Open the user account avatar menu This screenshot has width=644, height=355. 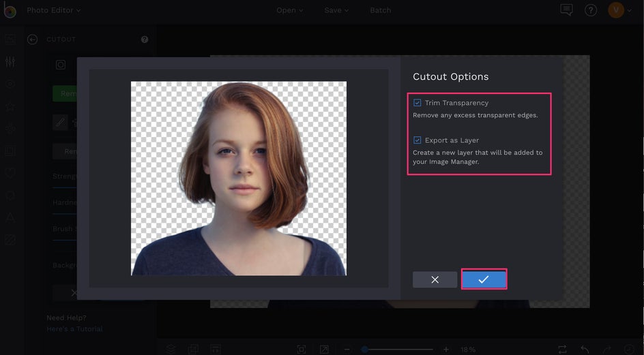click(615, 10)
